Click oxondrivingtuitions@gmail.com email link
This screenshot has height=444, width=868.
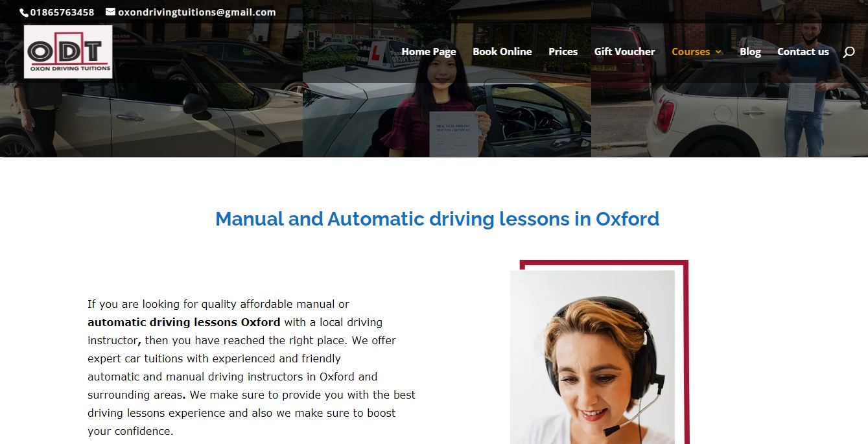tap(197, 12)
